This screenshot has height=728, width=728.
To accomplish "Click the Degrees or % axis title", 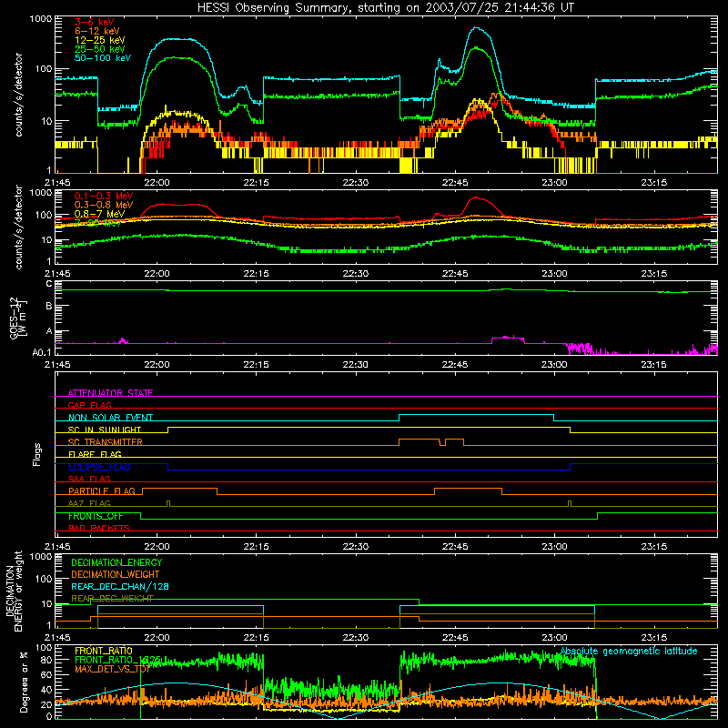I will [x=24, y=682].
